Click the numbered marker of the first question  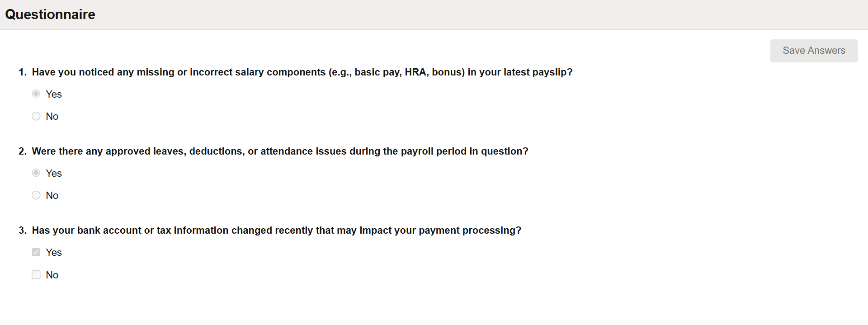pyautogui.click(x=22, y=72)
